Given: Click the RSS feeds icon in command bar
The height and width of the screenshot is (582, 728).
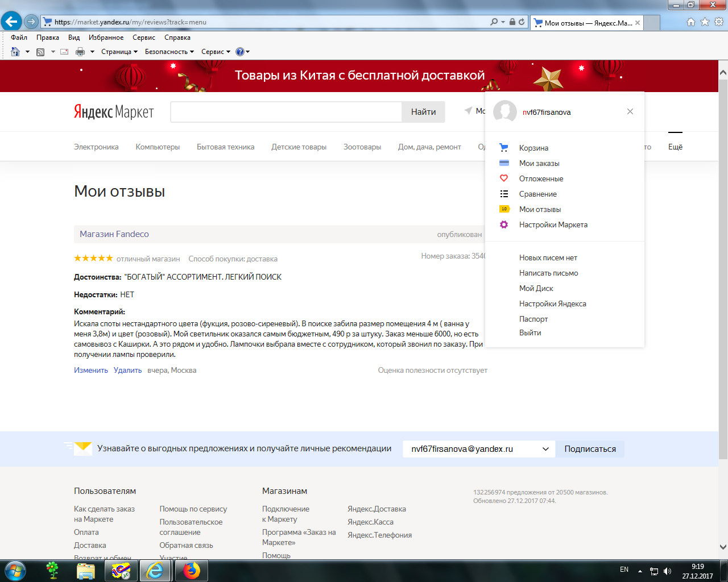Looking at the screenshot, I should pyautogui.click(x=40, y=52).
